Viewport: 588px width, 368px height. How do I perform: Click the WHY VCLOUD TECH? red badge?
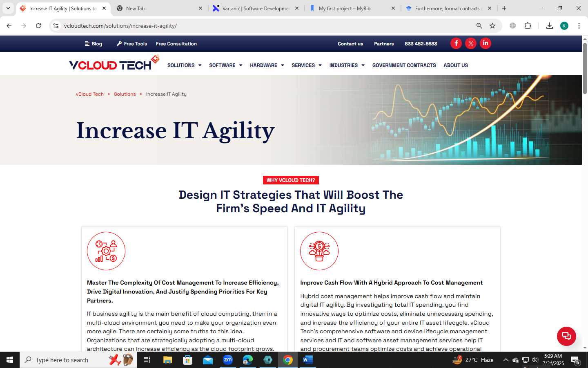pos(291,180)
